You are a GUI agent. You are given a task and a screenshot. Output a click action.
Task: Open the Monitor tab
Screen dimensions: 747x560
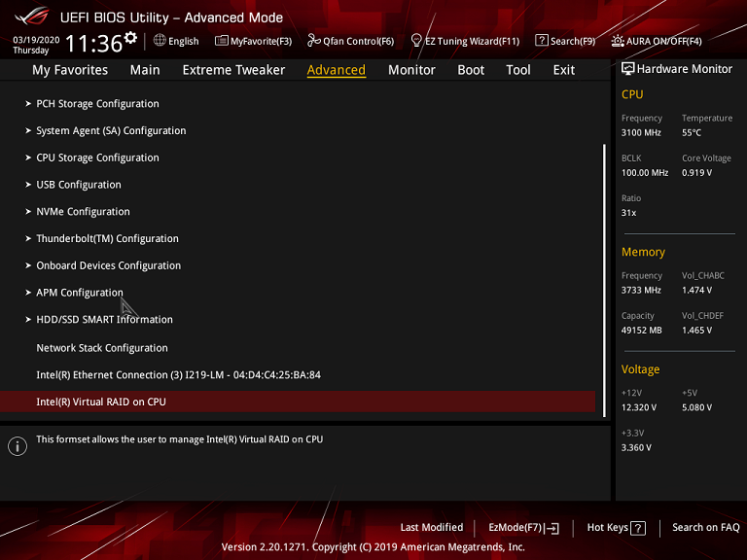(x=411, y=70)
